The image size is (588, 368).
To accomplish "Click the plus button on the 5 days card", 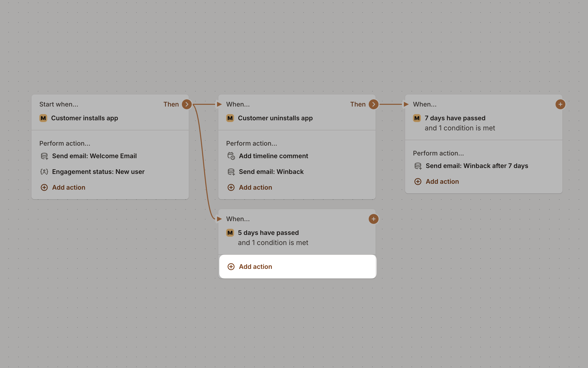I will pyautogui.click(x=373, y=219).
